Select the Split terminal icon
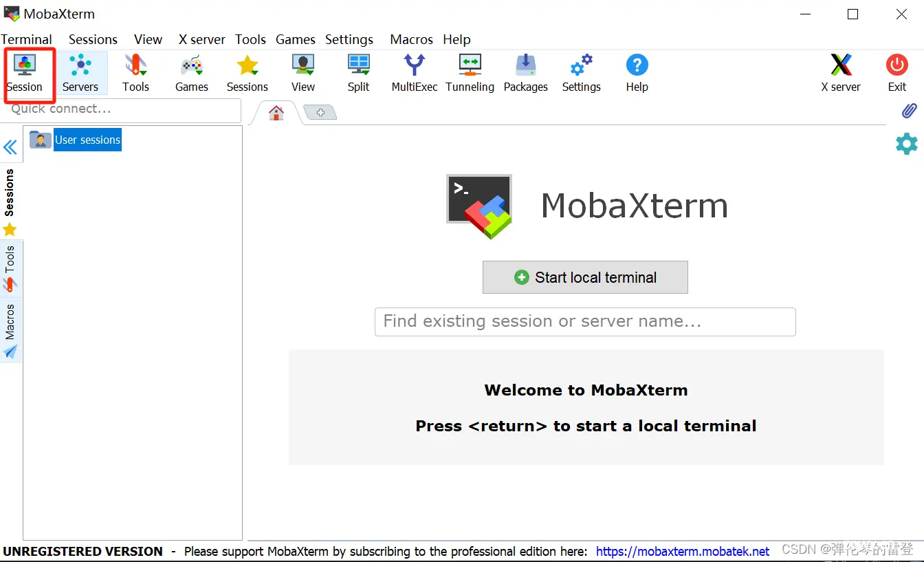The height and width of the screenshot is (562, 924). click(358, 73)
